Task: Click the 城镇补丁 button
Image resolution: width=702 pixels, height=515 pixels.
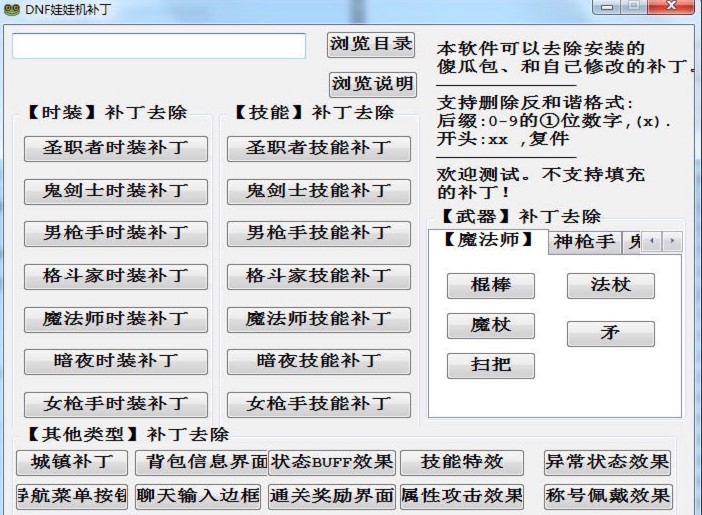Action: (x=72, y=463)
